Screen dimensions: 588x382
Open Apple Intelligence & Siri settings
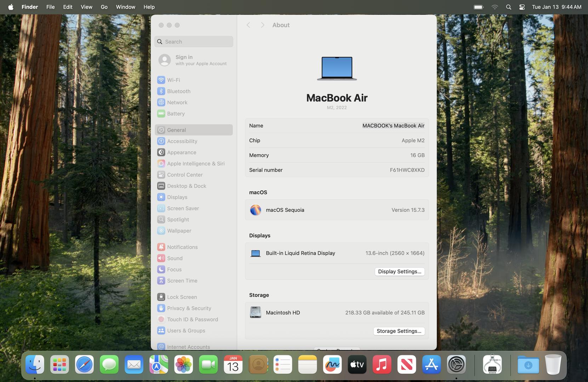195,163
